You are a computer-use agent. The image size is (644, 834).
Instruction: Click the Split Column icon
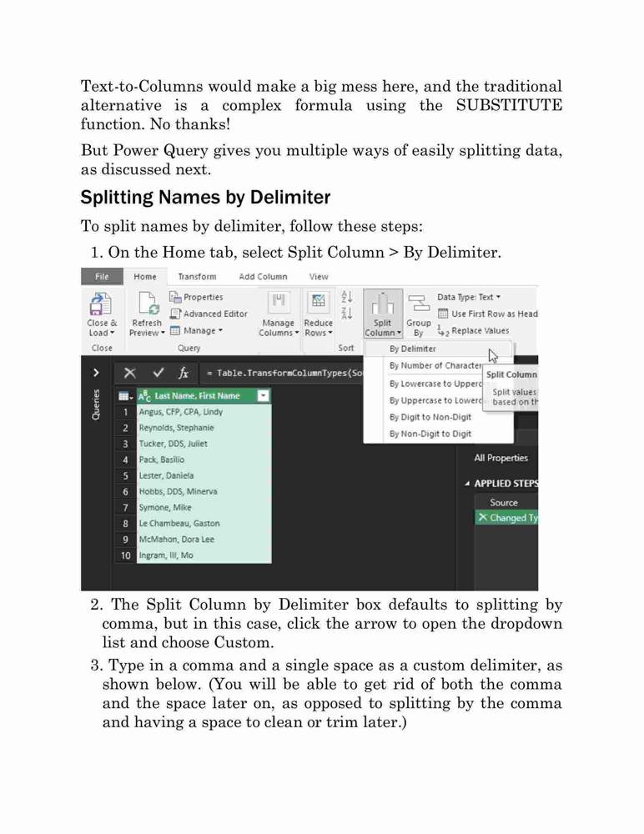point(383,304)
